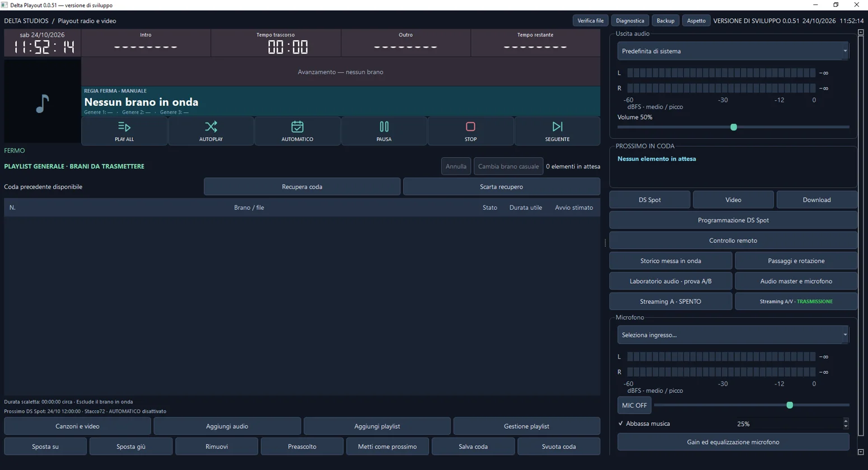Click the PAUSA pause control

click(384, 131)
